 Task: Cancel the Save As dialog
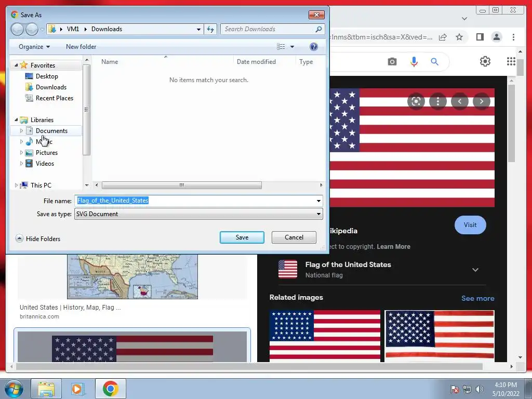pos(294,237)
